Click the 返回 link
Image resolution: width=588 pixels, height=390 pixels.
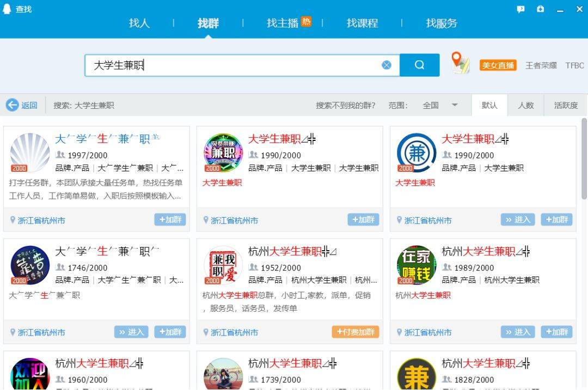coord(29,106)
